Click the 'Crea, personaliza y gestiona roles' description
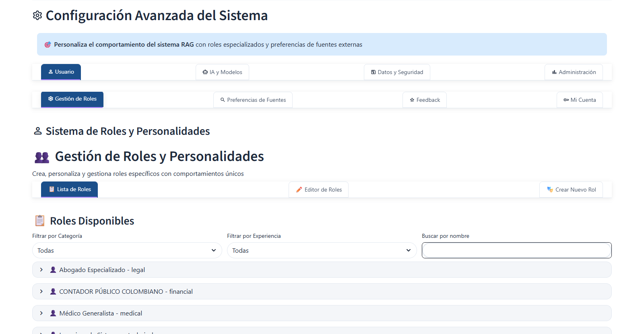The height and width of the screenshot is (334, 644). tap(138, 174)
